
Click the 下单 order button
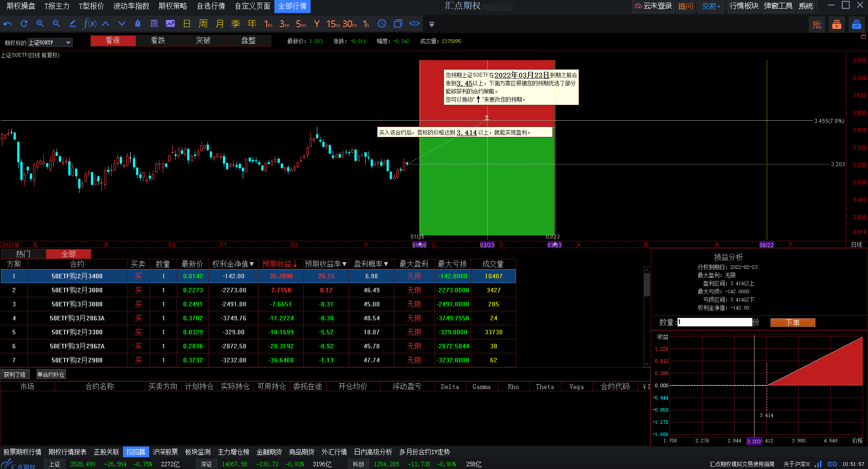[x=793, y=323]
